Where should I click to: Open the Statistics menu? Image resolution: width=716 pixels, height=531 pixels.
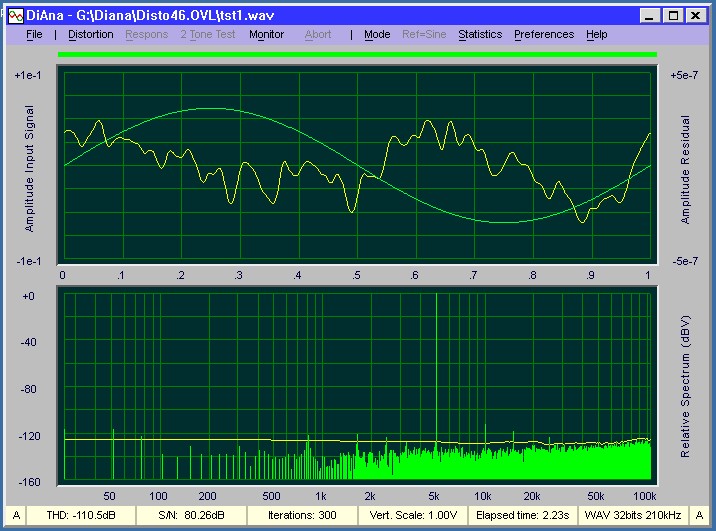480,34
